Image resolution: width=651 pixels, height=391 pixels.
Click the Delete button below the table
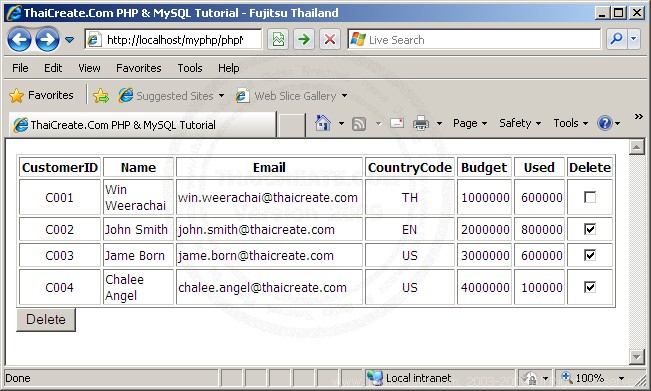click(46, 320)
